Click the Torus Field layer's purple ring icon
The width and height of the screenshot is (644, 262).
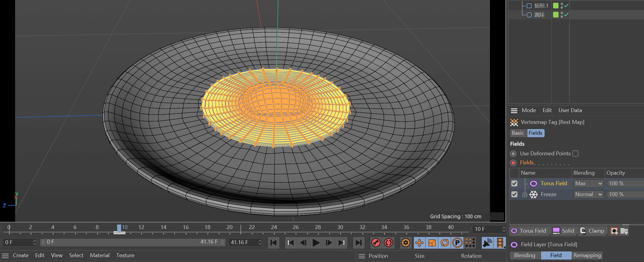click(x=534, y=183)
